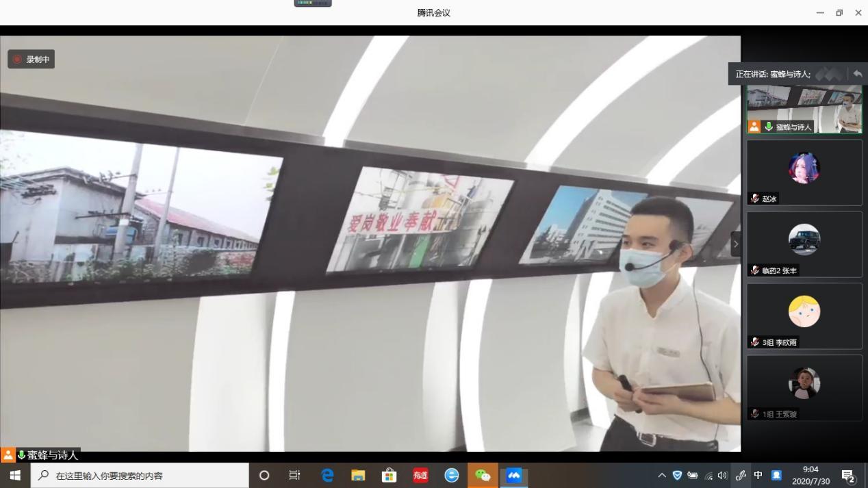Show hidden system tray icons
This screenshot has height=488, width=868.
click(x=661, y=476)
